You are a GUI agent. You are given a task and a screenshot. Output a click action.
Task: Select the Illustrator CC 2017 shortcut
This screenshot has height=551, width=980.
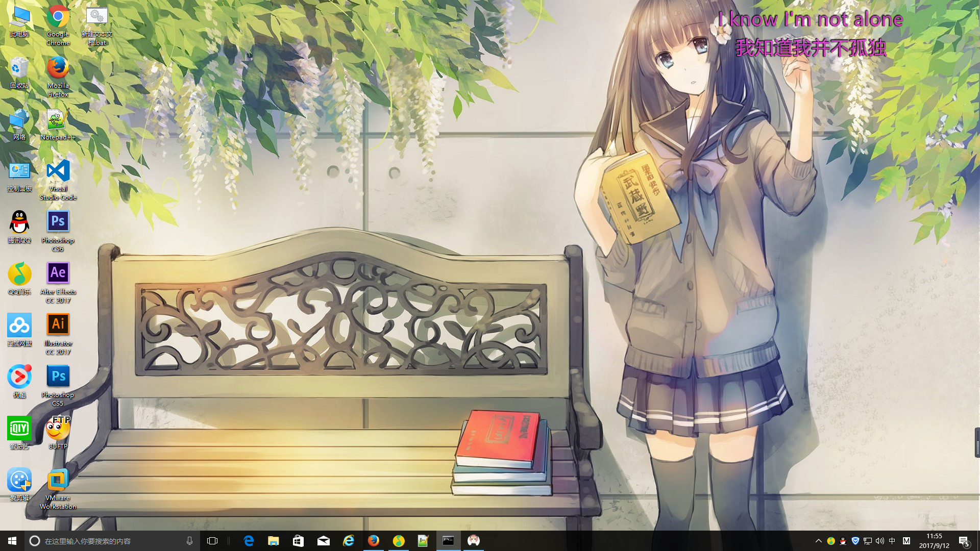pos(58,335)
